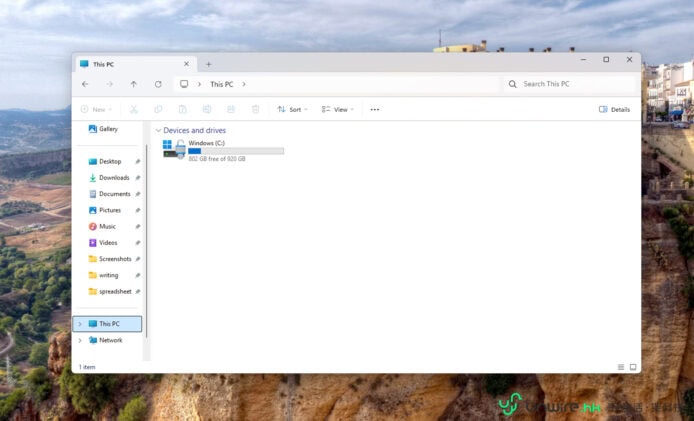
Task: Add a new tab
Action: click(208, 64)
